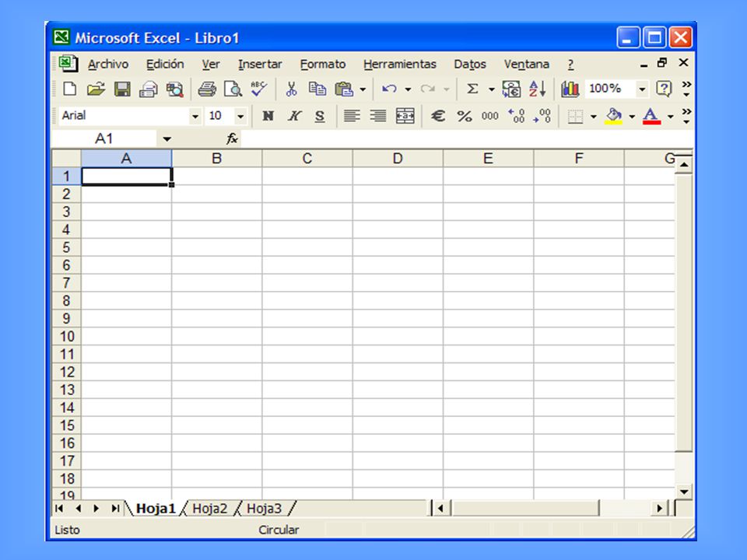The image size is (747, 560).
Task: Click the Euro conversion icon in standard toolbar
Action: (511, 89)
